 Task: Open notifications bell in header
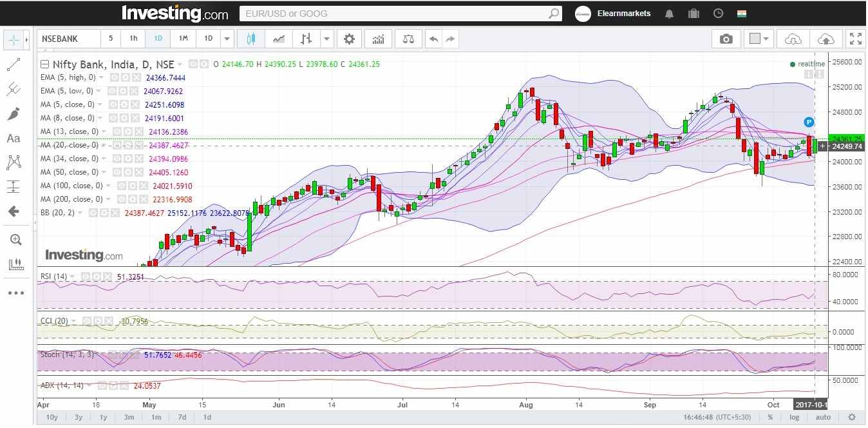670,14
